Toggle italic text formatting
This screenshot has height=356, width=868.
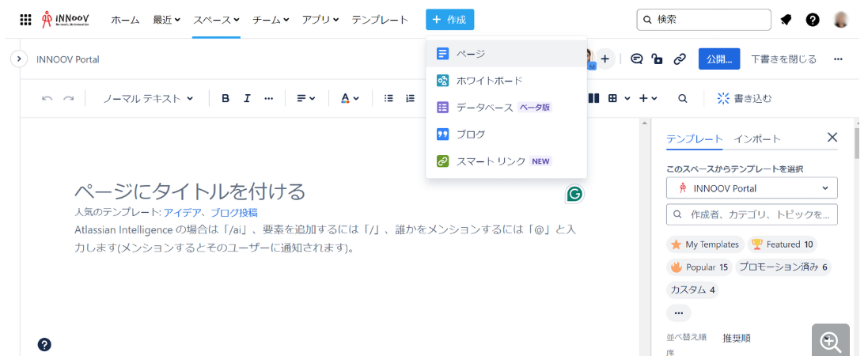coord(247,98)
